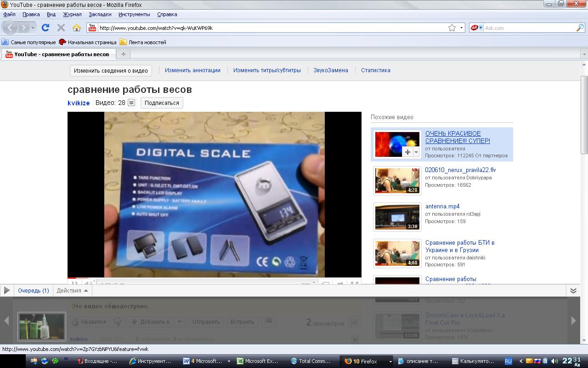Reload the page with the refresh icon
Image resolution: width=588 pixels, height=368 pixels.
tap(45, 28)
